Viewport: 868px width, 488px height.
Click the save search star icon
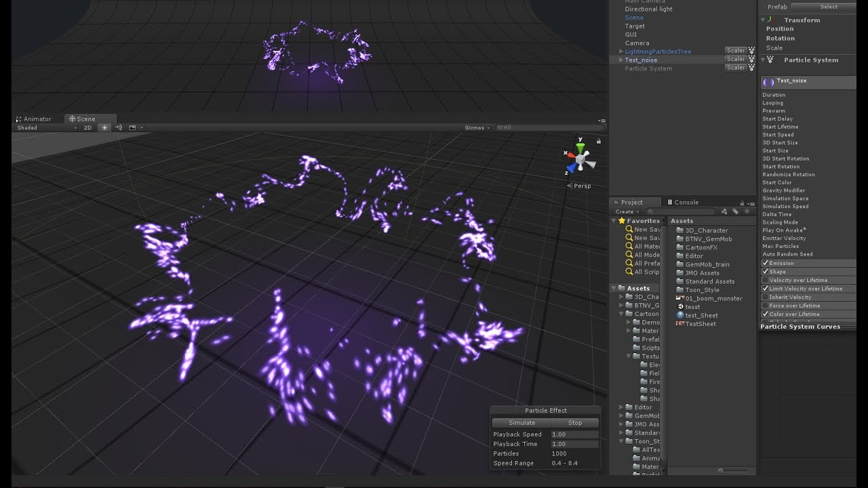tap(747, 211)
